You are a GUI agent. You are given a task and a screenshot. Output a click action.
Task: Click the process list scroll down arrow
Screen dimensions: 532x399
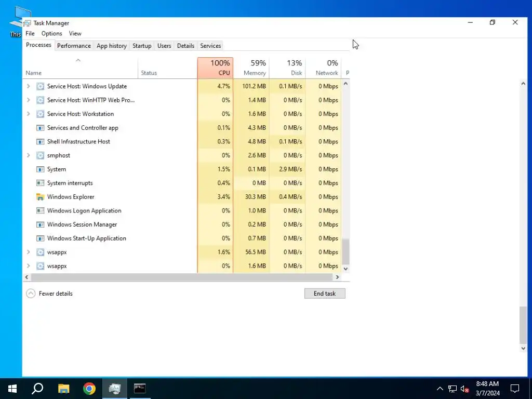pyautogui.click(x=345, y=269)
